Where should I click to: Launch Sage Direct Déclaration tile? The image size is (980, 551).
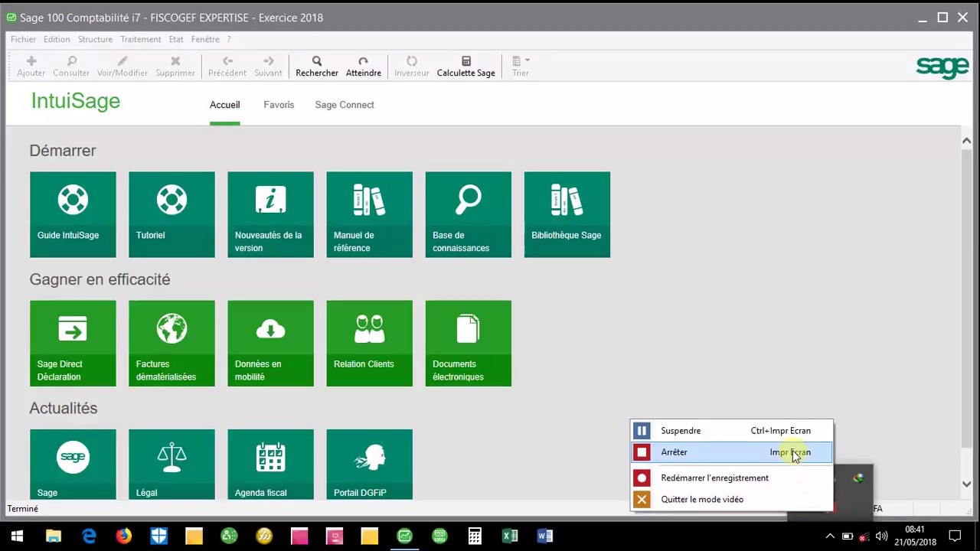point(73,343)
